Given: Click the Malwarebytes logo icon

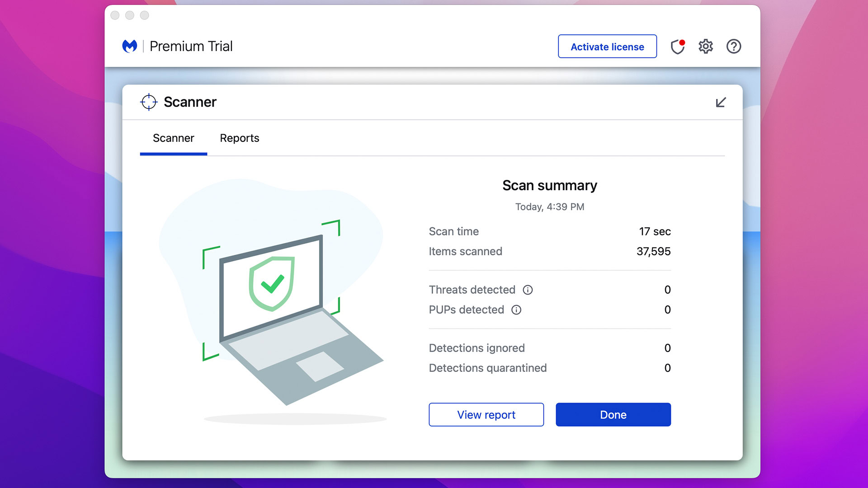Looking at the screenshot, I should pos(130,46).
